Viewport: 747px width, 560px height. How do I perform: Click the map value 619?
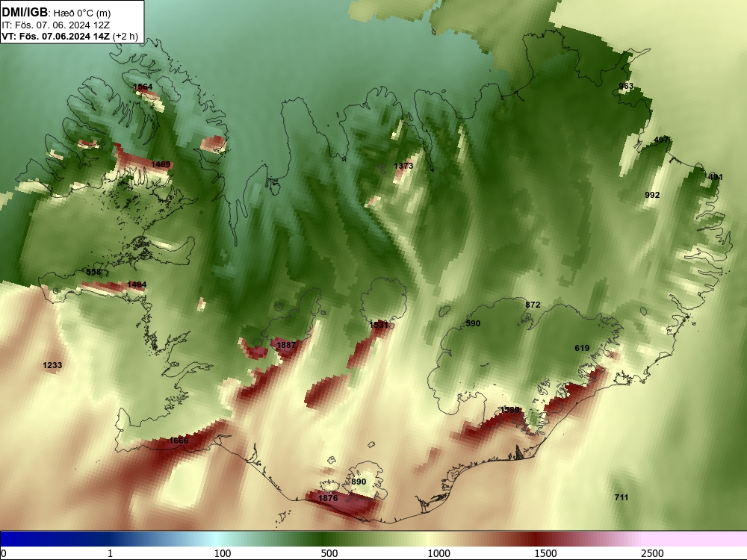click(582, 348)
